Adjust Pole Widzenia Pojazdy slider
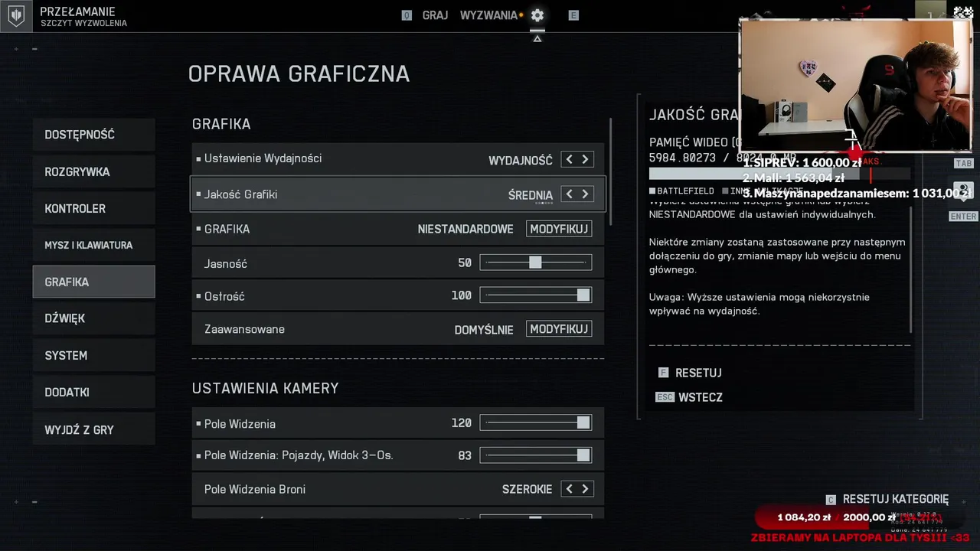This screenshot has width=980, height=551. click(536, 455)
